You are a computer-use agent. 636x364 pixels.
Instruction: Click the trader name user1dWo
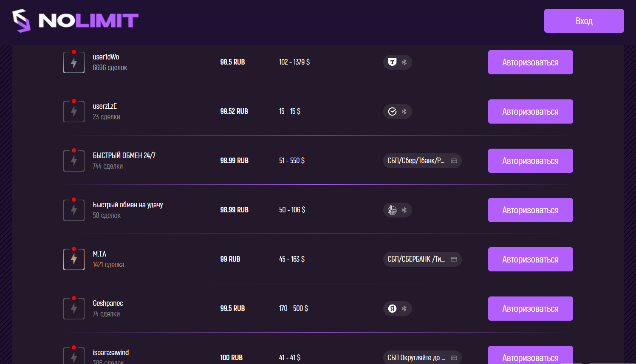click(x=106, y=57)
